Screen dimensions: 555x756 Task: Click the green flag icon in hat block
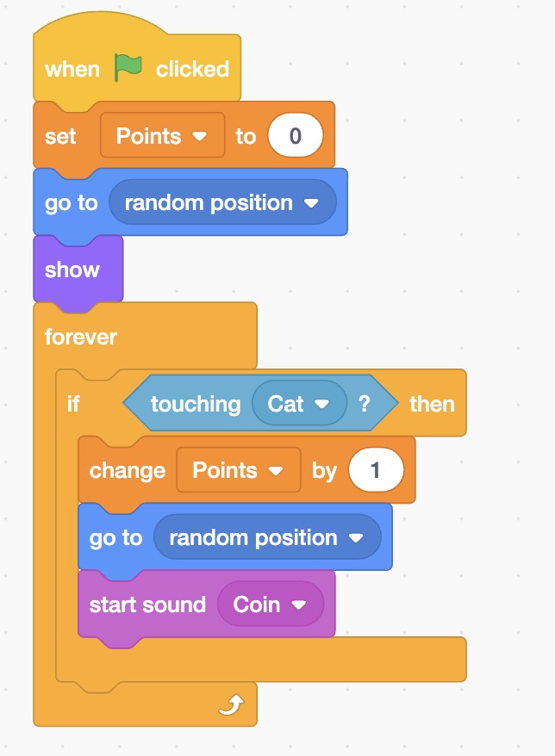[128, 67]
